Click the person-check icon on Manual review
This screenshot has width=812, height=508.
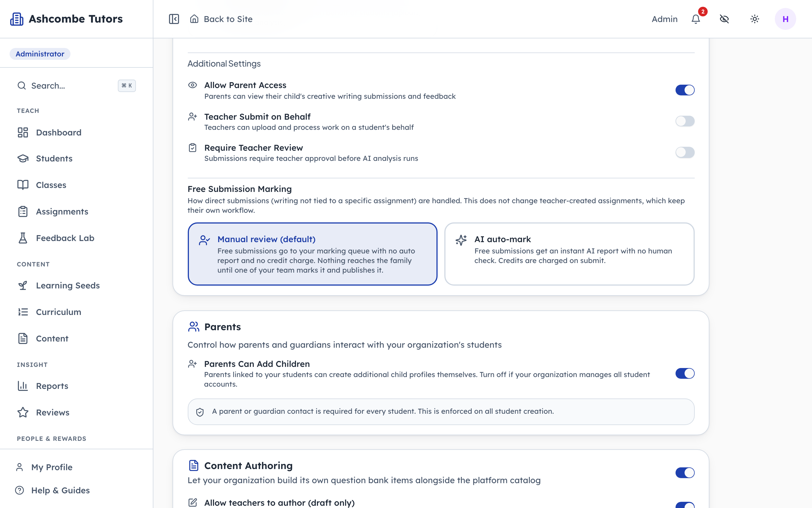(204, 240)
